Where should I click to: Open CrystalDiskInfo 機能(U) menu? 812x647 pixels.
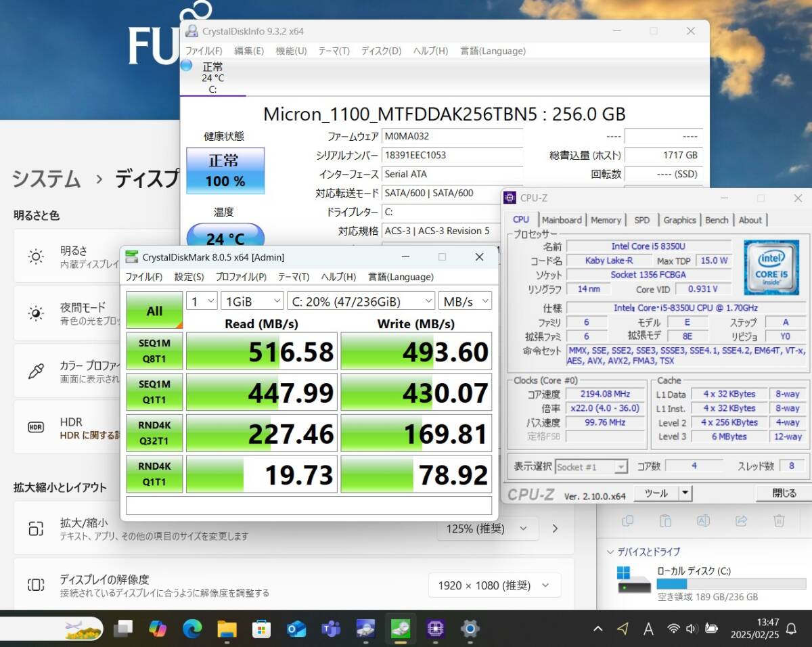(291, 51)
